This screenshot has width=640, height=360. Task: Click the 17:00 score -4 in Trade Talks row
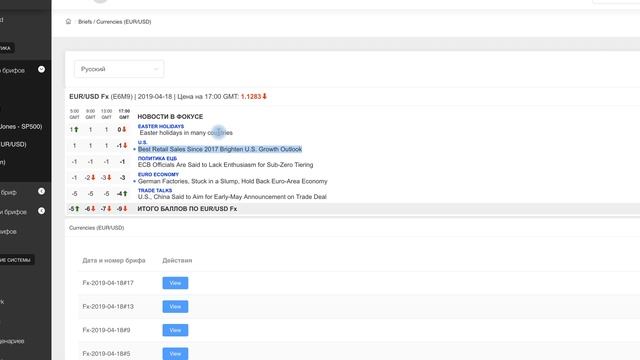pos(120,193)
